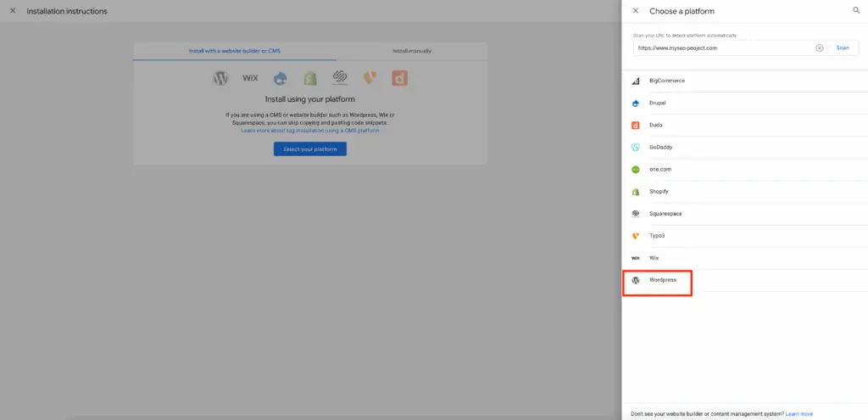Choose Wordpress platform name

point(663,280)
